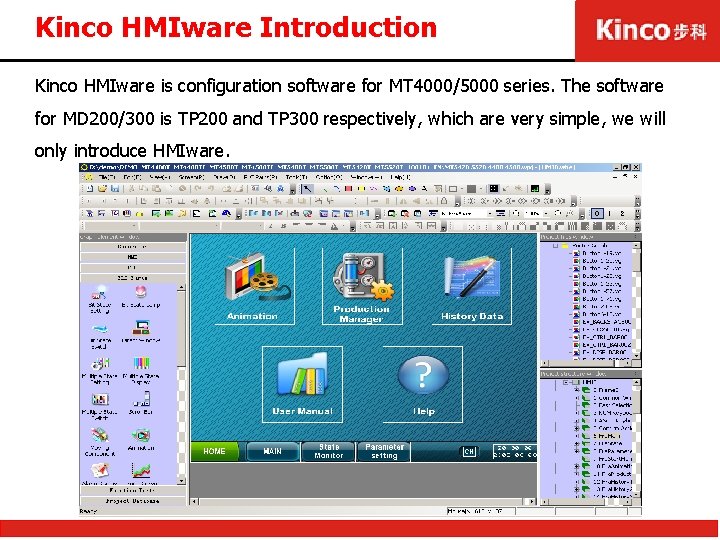720x540 pixels.
Task: Click the CH language button on the canvas
Action: coord(469,452)
